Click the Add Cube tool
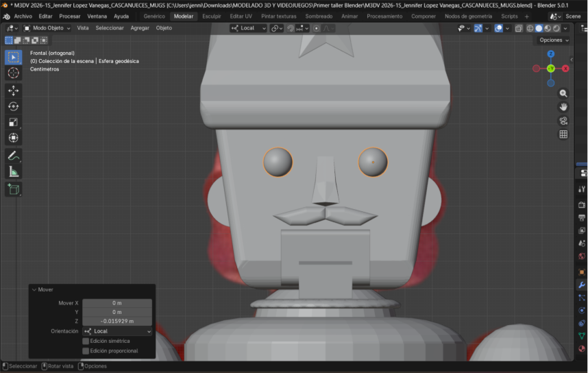The height and width of the screenshot is (373, 588). 13,189
